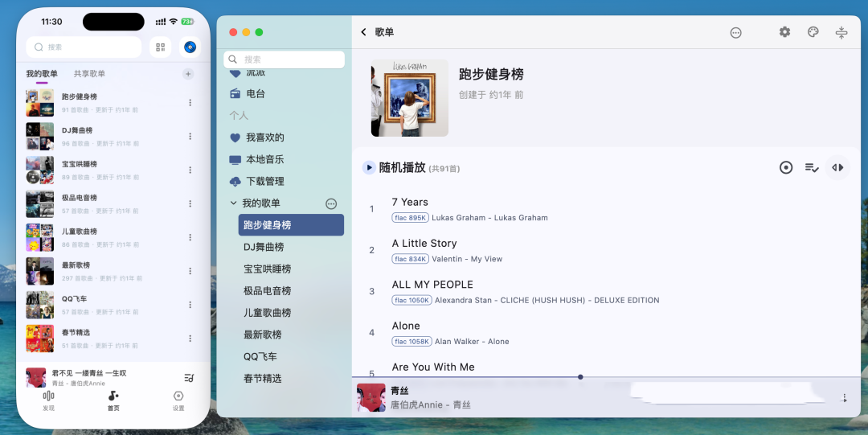This screenshot has width=868, height=435.
Task: Click the collapse window icon in top bar
Action: coord(841,33)
